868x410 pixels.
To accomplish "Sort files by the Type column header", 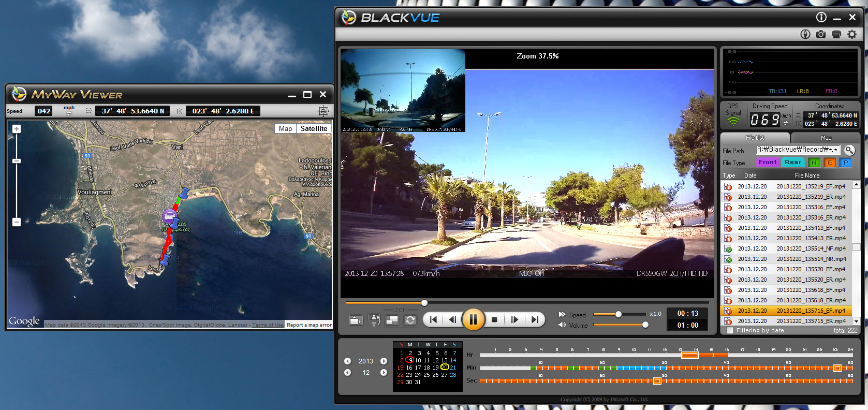I will (729, 175).
